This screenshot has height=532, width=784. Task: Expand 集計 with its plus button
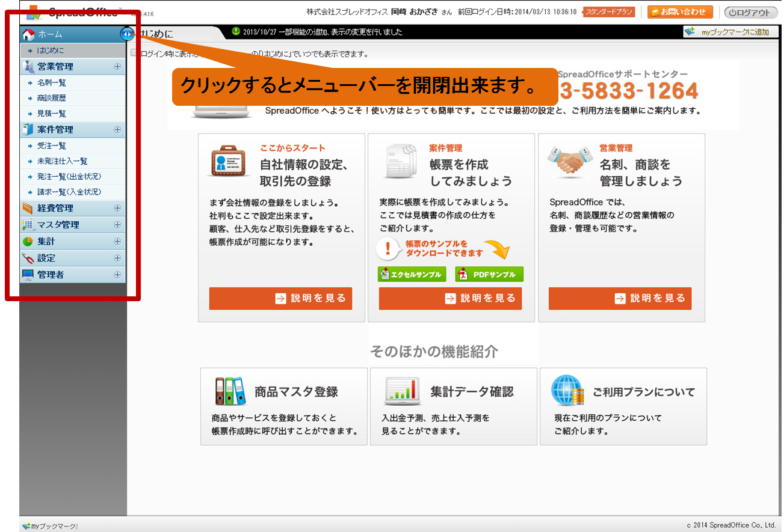pyautogui.click(x=117, y=242)
